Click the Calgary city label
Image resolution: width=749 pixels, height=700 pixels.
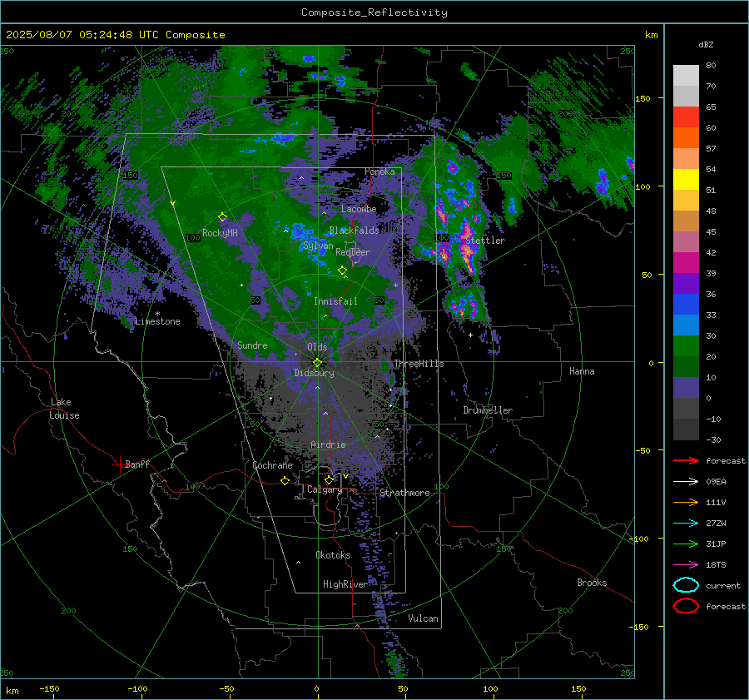325,489
